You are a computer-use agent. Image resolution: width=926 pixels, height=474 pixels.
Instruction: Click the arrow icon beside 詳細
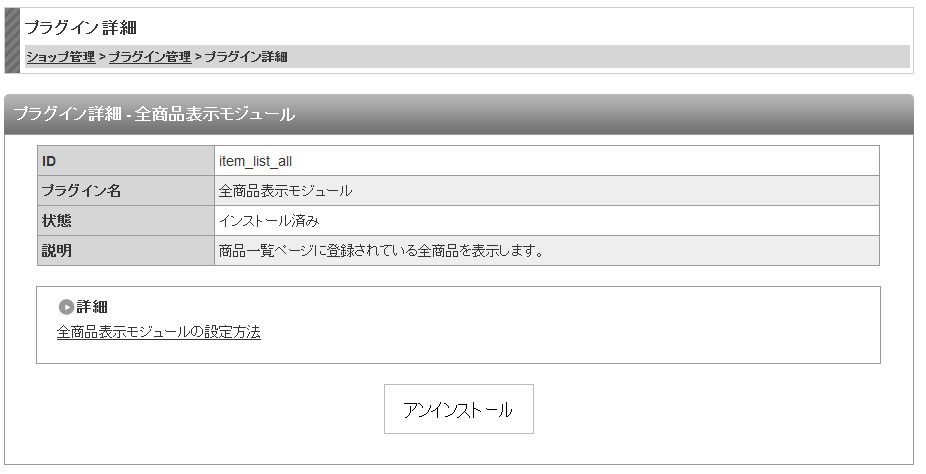pyautogui.click(x=66, y=307)
